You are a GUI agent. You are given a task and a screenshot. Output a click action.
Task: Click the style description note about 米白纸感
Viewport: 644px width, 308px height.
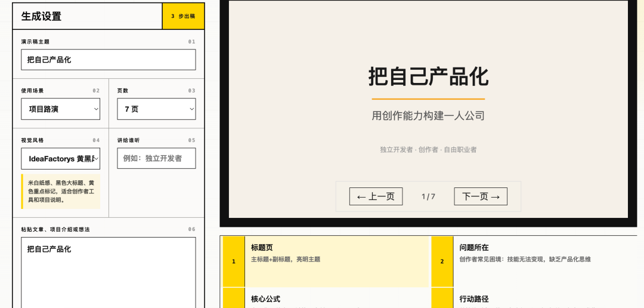pos(61,191)
